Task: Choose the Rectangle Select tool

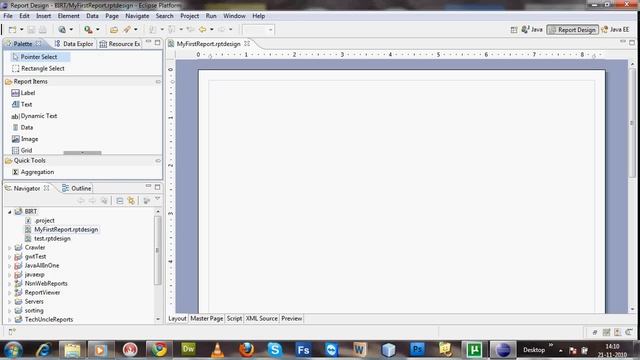Action: coord(38,69)
